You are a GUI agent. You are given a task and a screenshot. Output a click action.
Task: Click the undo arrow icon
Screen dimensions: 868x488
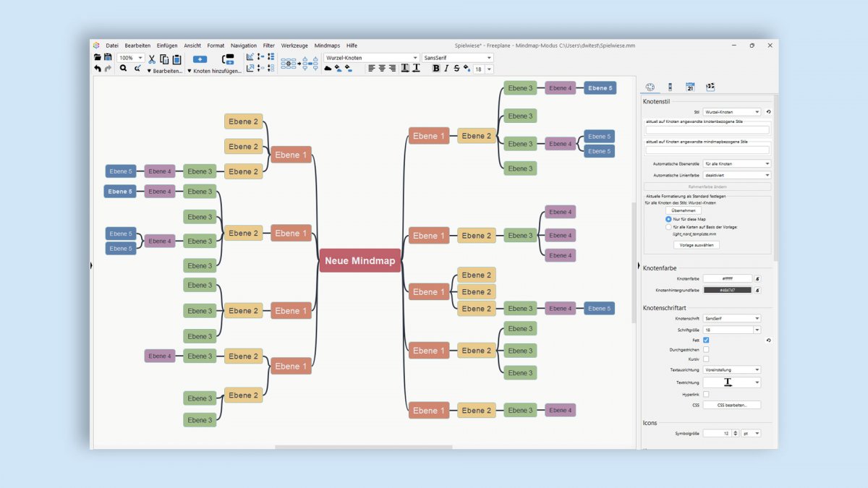(x=98, y=68)
